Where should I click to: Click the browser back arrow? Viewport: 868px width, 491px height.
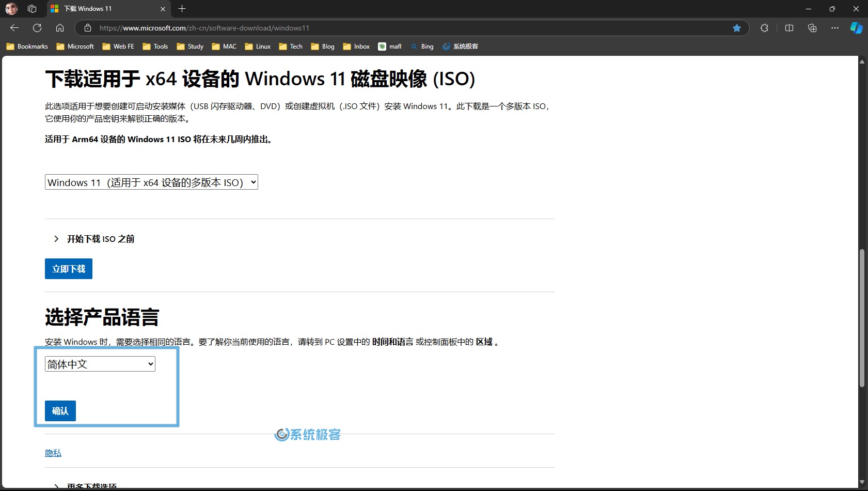point(14,28)
